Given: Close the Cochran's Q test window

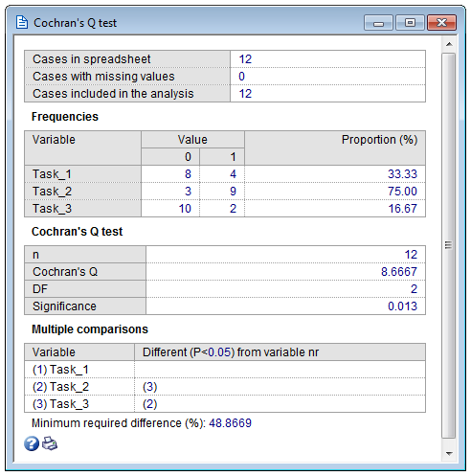Looking at the screenshot, I should tap(442, 23).
